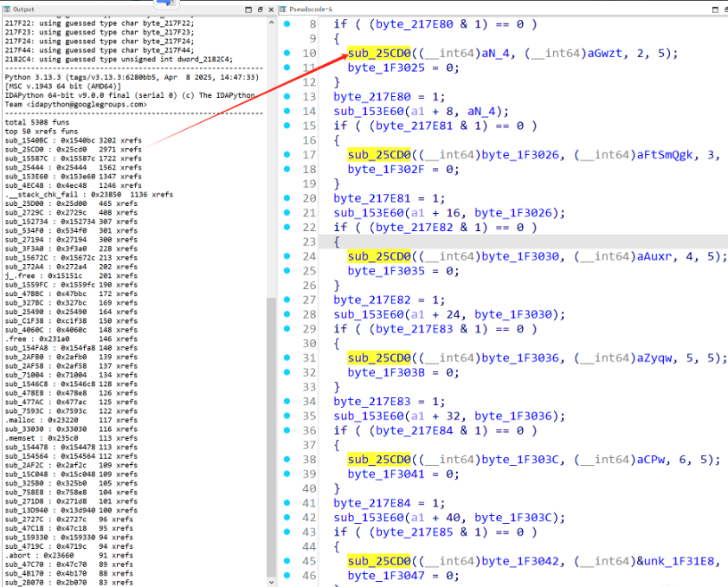Image resolution: width=728 pixels, height=587 pixels.
Task: Click the Output panel scrollbar thumb
Action: point(272,438)
